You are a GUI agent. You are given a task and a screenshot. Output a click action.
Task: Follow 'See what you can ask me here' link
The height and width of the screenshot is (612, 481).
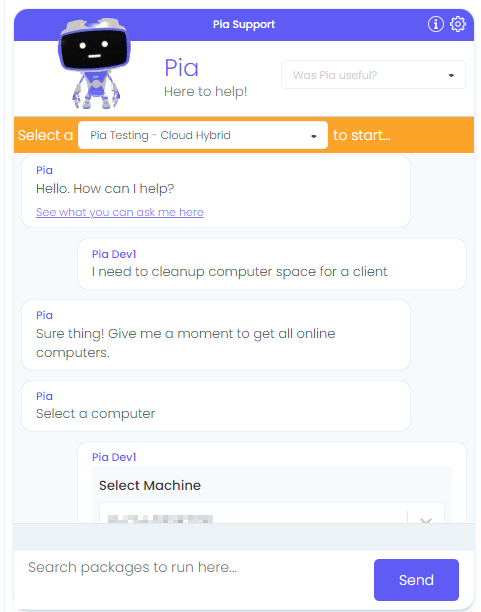tap(120, 212)
